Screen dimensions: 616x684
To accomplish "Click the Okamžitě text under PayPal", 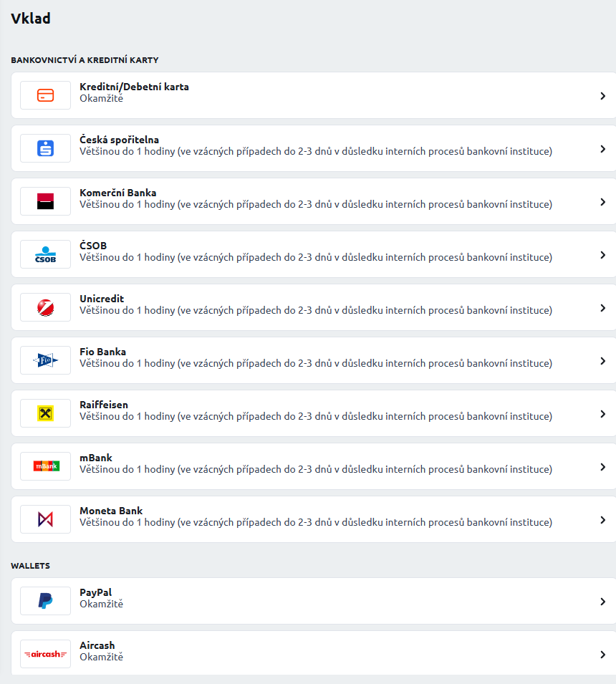I will coord(101,604).
